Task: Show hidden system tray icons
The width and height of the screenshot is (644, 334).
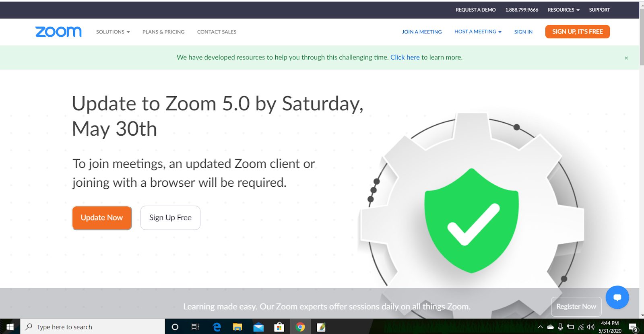Action: (x=540, y=327)
